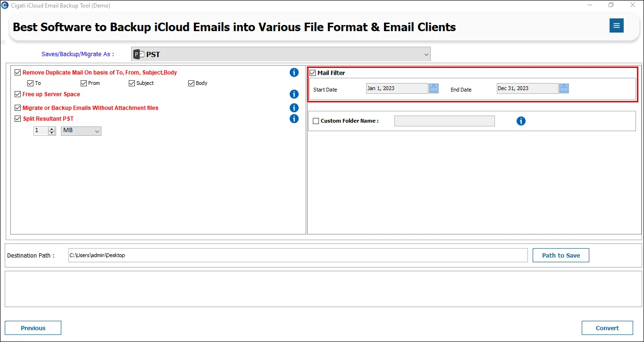Toggle the Subject checkbox
Screen dimensions: 644x342
pyautogui.click(x=132, y=83)
